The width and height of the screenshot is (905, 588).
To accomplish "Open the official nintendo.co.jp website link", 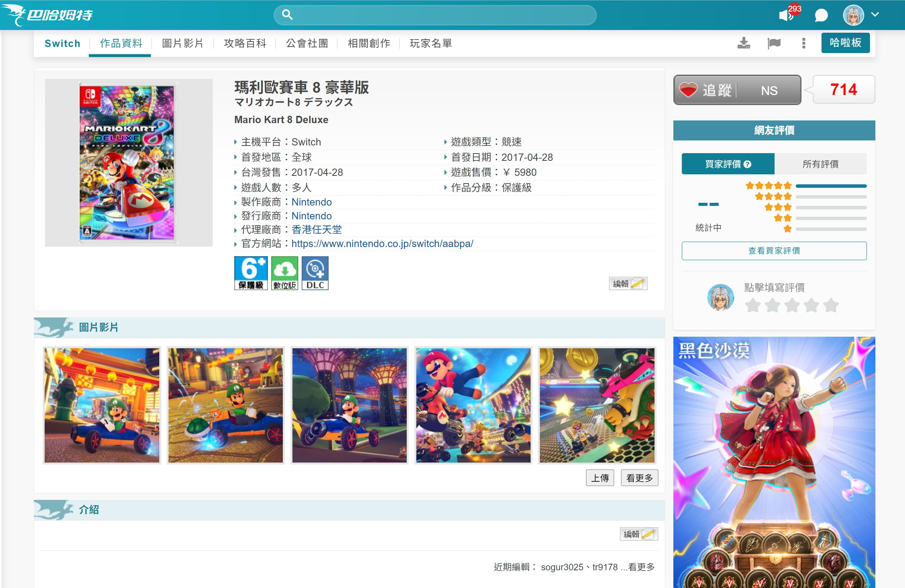I will coord(382,244).
